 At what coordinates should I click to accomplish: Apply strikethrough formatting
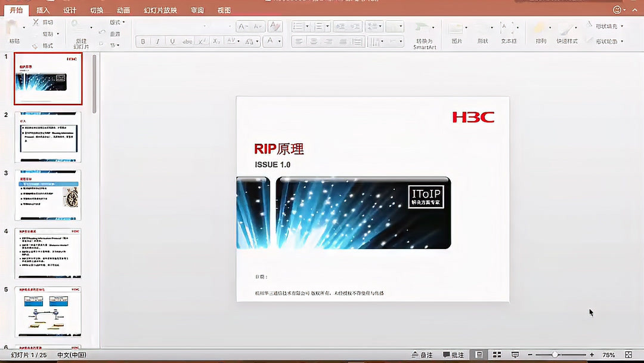[x=186, y=41]
